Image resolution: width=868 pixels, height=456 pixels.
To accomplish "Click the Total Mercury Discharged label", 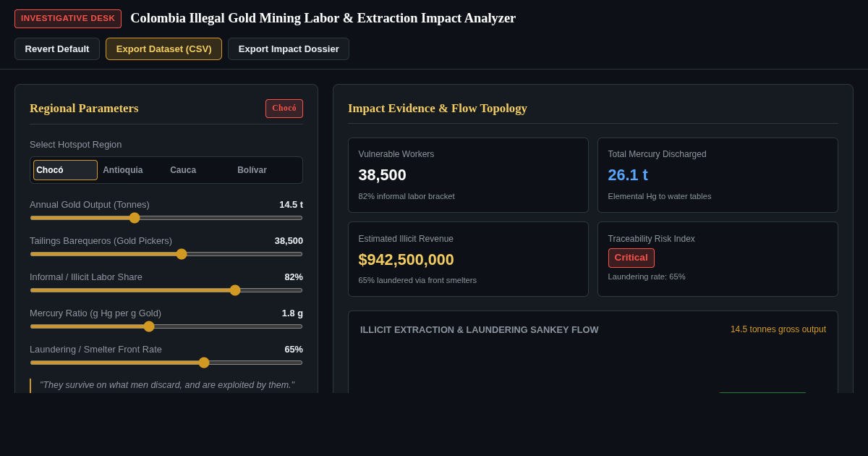I will [657, 154].
